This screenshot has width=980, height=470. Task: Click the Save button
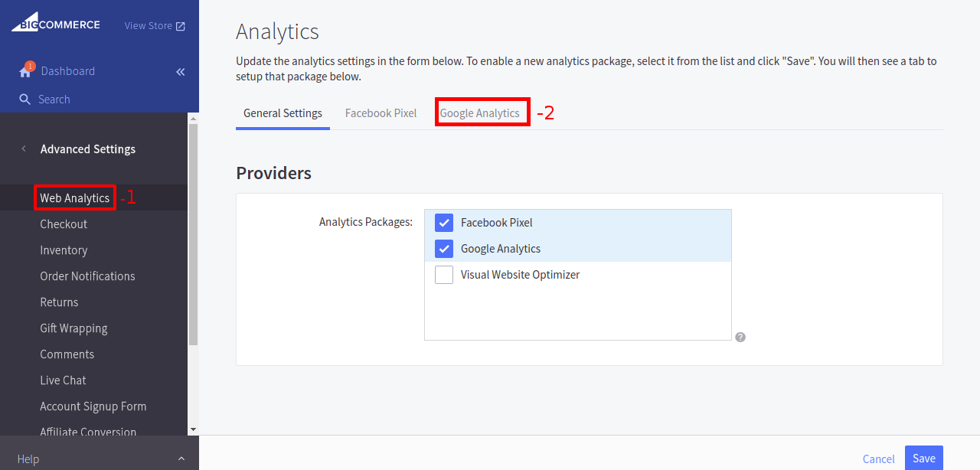tap(924, 458)
